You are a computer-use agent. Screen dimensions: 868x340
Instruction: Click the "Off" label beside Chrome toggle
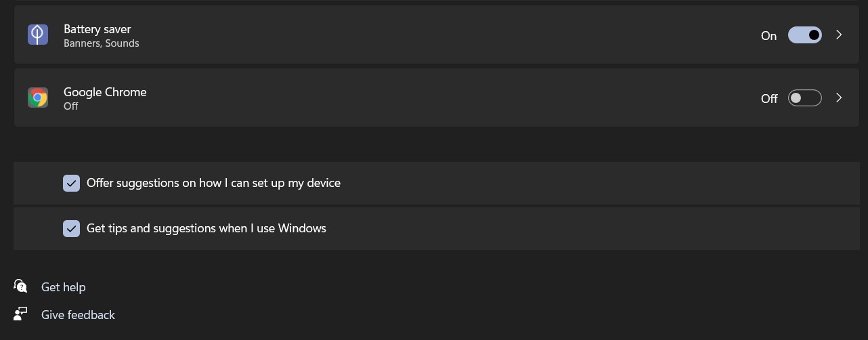click(769, 99)
